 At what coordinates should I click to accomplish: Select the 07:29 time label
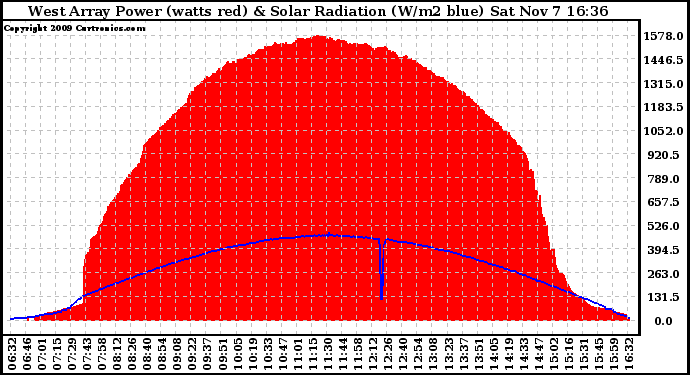72,354
